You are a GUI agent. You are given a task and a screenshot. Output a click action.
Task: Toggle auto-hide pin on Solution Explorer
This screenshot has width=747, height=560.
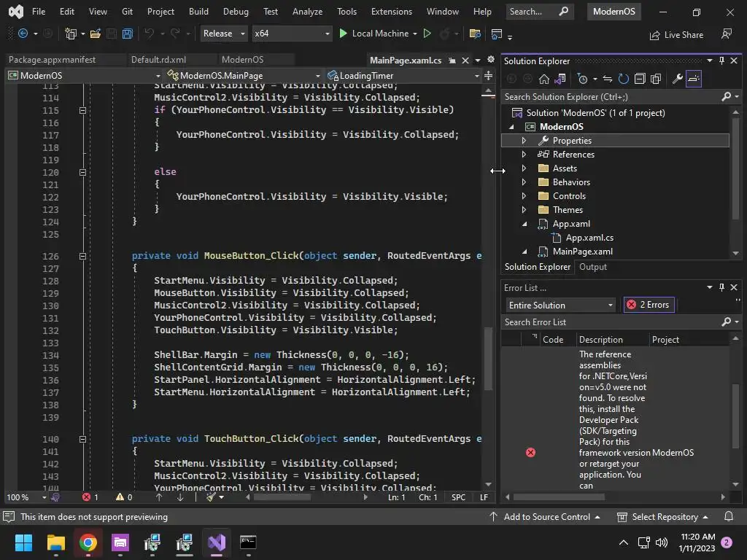[721, 61]
